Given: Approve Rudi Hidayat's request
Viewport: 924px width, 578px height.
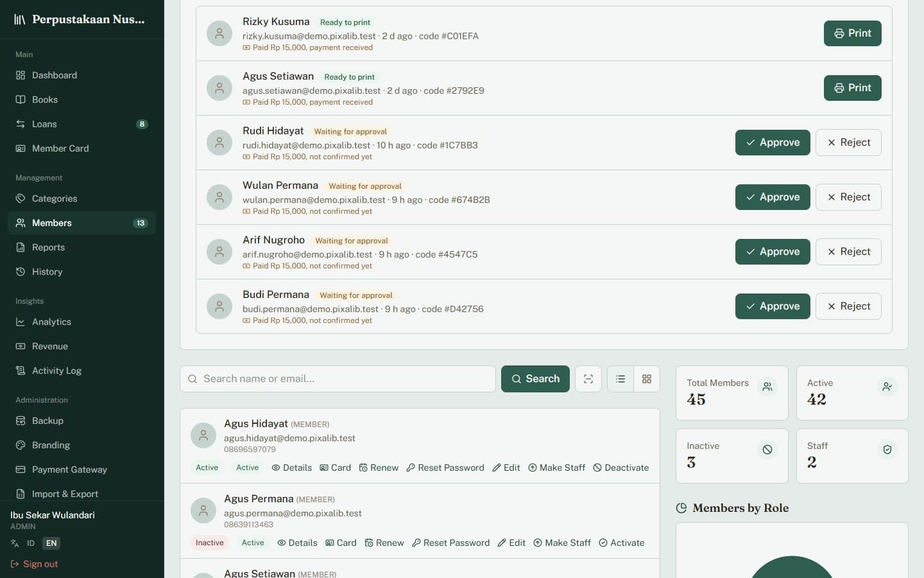Looking at the screenshot, I should click(x=773, y=143).
